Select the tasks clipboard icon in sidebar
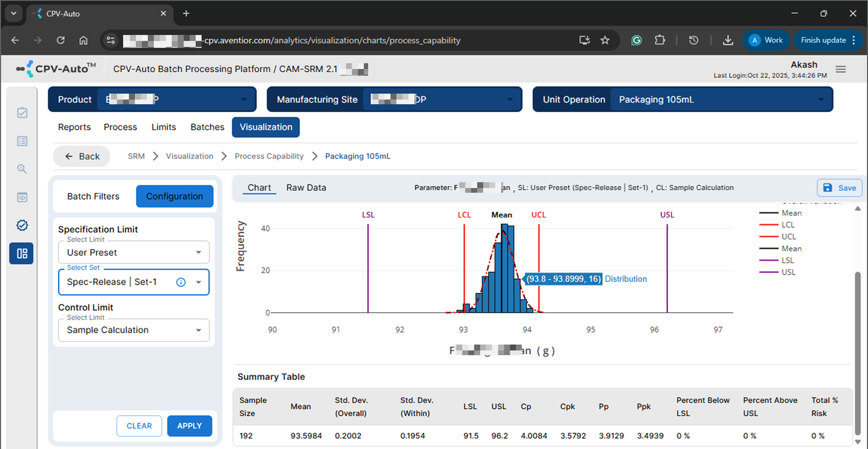This screenshot has width=868, height=449. [x=22, y=113]
